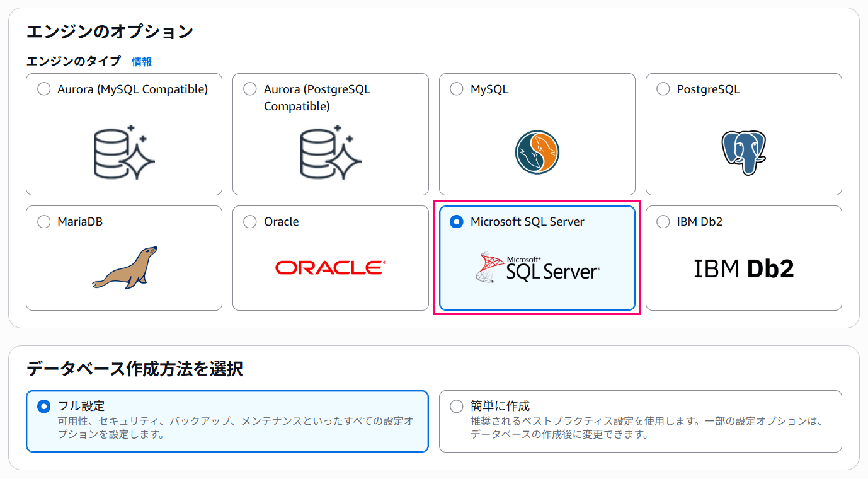Select the MariaDB radio button
868x479 pixels.
pyautogui.click(x=43, y=222)
